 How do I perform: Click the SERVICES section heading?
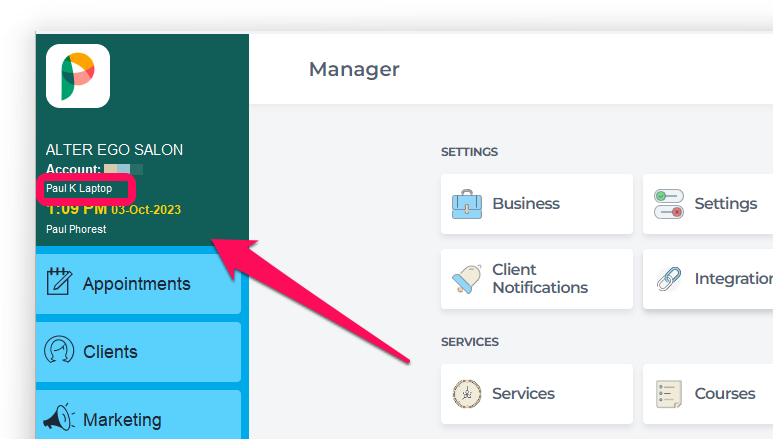(470, 342)
